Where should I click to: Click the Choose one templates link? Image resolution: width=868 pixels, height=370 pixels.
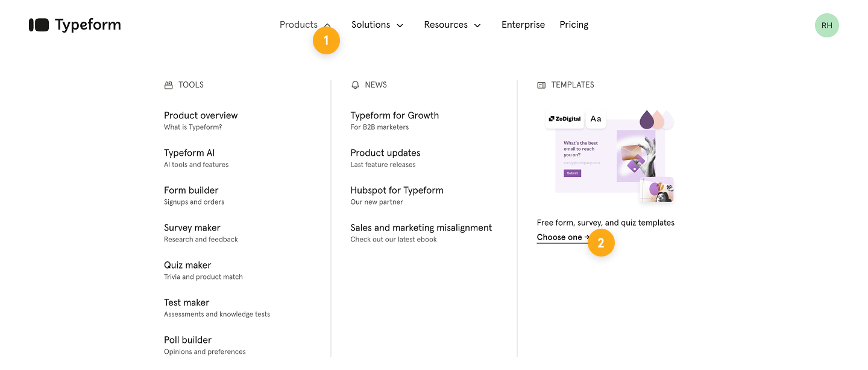pyautogui.click(x=560, y=238)
